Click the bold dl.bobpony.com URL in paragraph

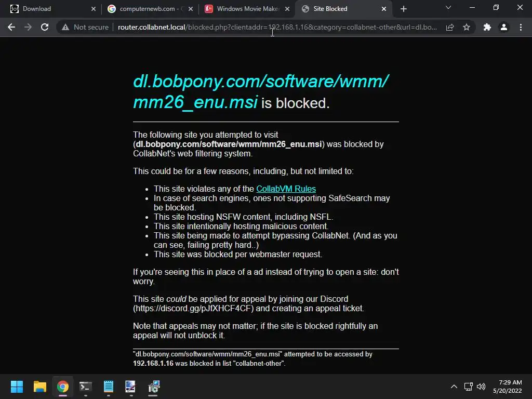229,144
